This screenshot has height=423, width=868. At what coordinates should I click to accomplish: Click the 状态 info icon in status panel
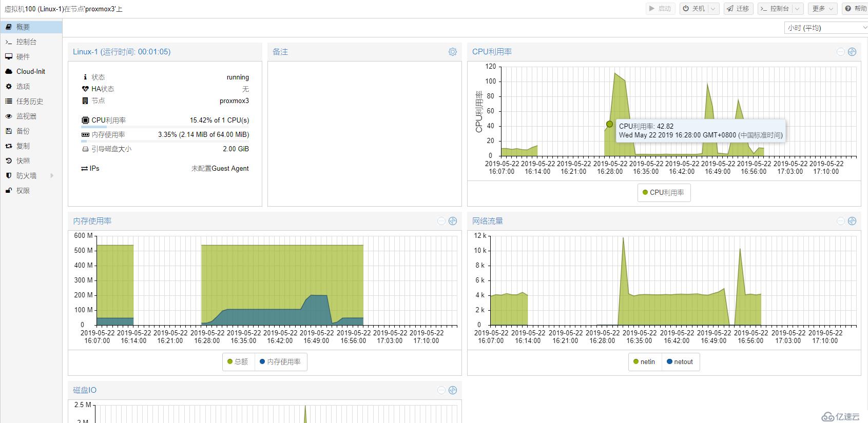pos(85,77)
